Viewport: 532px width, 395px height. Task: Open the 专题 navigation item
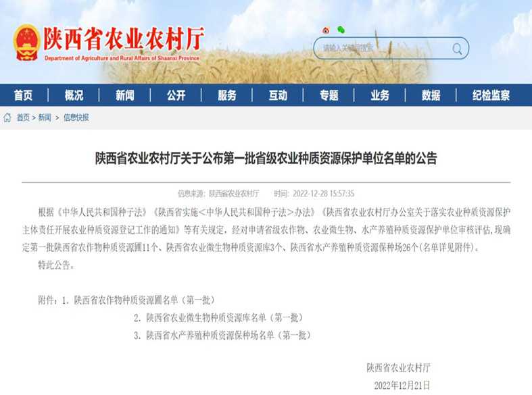[329, 95]
